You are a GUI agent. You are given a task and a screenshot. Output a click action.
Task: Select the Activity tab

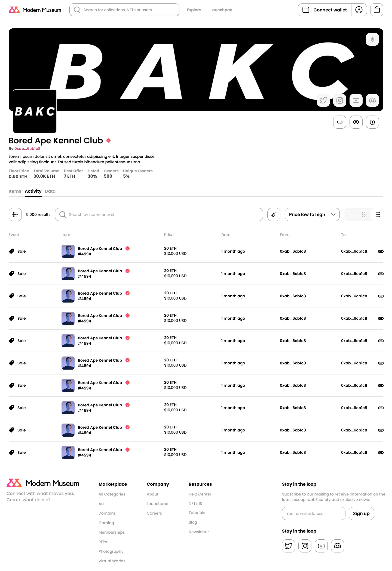[x=33, y=191]
